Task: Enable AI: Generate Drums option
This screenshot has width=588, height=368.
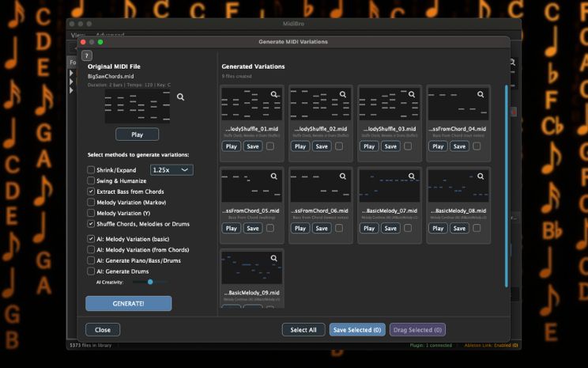Action: [91, 271]
